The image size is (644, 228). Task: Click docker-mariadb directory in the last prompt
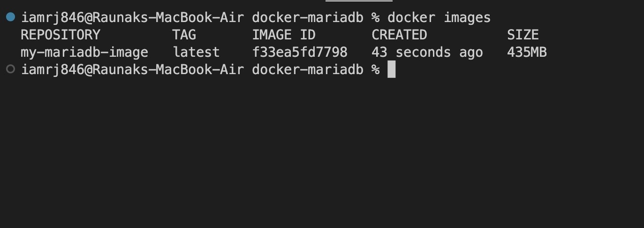click(x=308, y=70)
